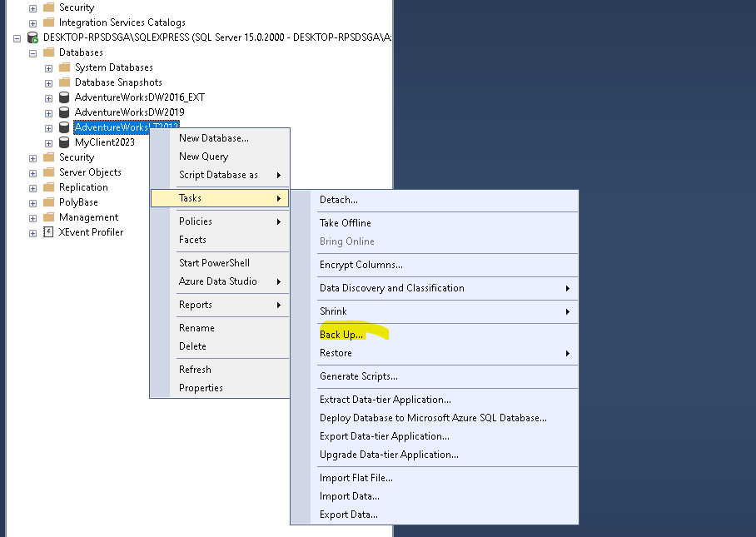Click the Management folder icon
This screenshot has height=537, width=756.
click(48, 217)
